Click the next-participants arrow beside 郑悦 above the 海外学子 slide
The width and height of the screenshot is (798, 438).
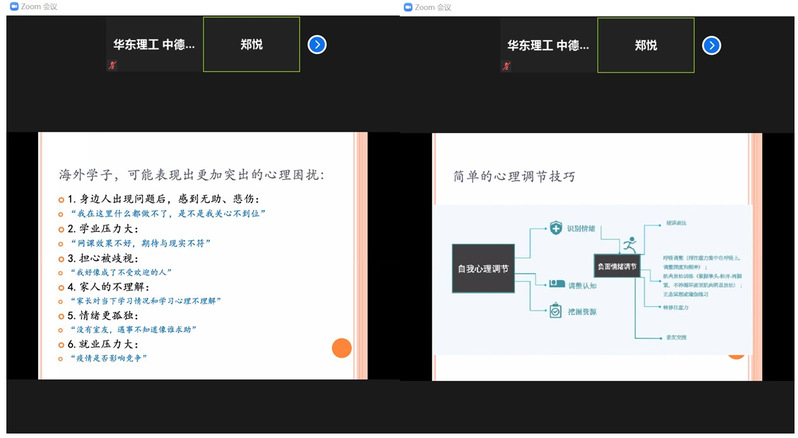317,44
